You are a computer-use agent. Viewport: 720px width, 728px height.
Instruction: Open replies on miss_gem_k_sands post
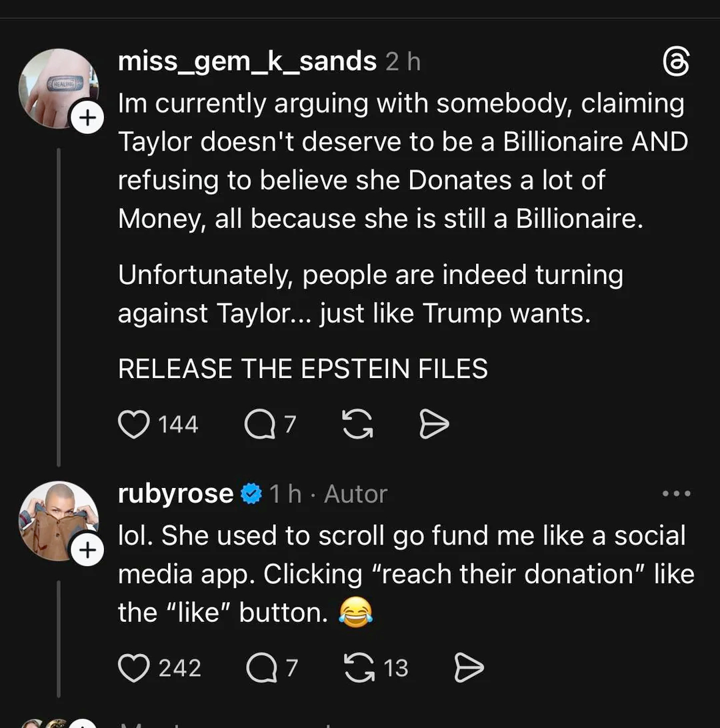[260, 424]
